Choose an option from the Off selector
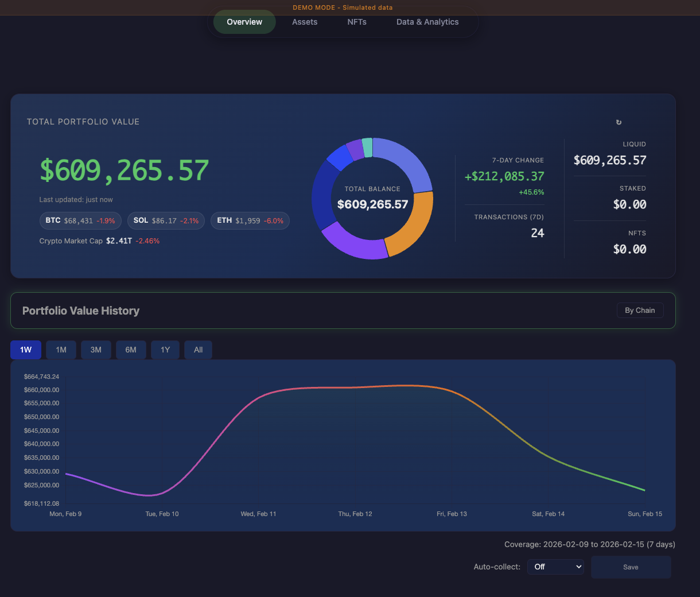 point(555,567)
